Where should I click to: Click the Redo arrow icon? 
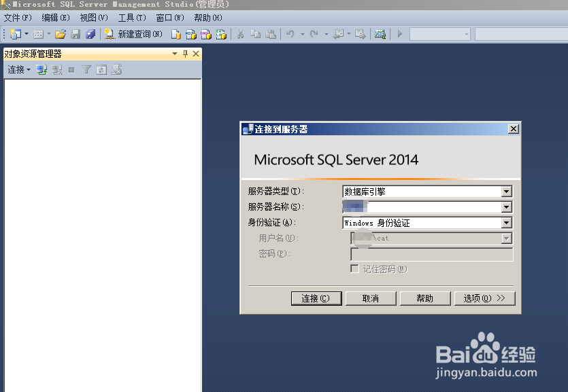(x=314, y=34)
